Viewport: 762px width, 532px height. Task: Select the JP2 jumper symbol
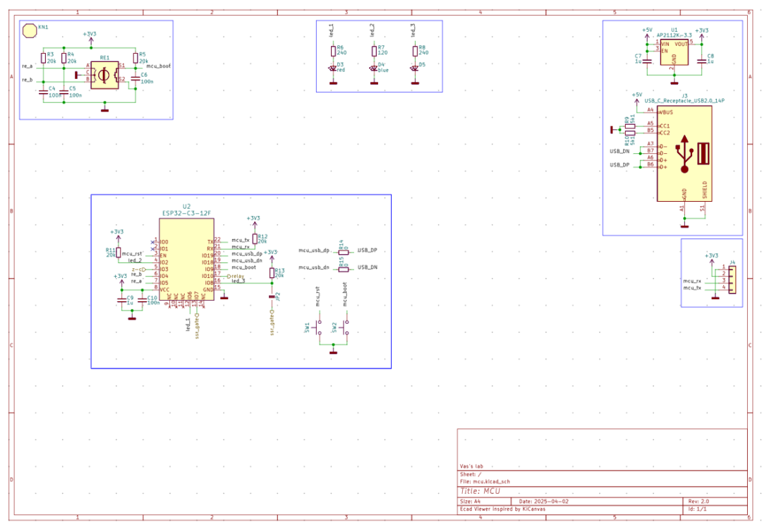[x=272, y=296]
